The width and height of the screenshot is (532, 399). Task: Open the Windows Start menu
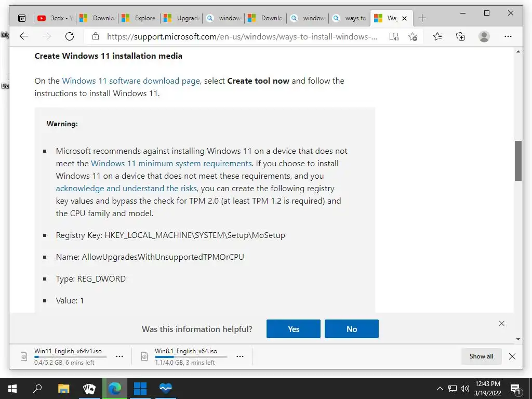click(x=12, y=389)
